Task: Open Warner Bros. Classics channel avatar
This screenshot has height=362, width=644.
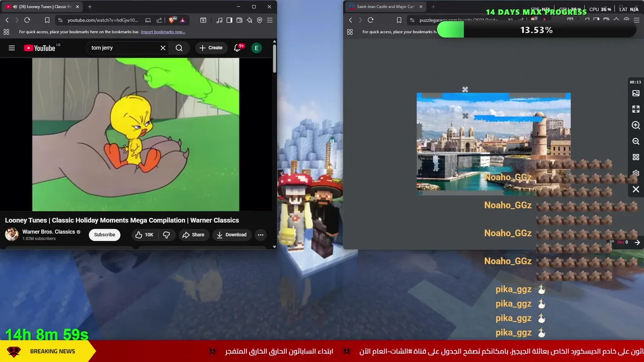Action: coord(12,234)
